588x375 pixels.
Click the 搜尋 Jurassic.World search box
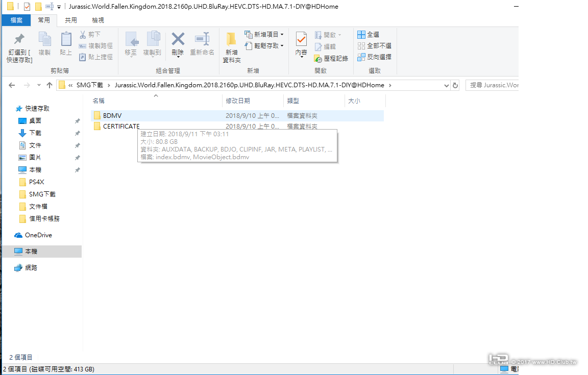point(492,85)
